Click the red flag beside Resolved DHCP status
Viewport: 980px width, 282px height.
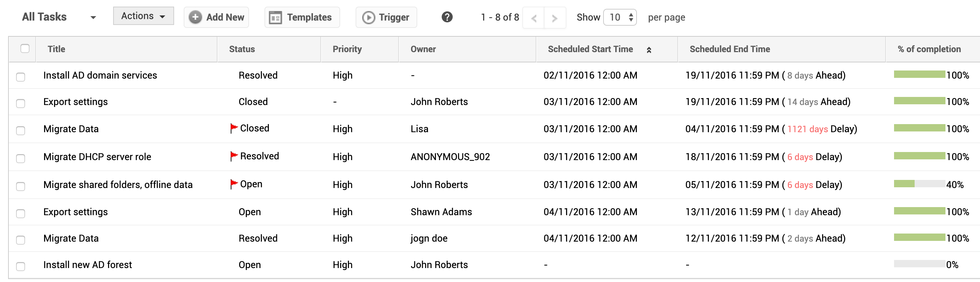pyautogui.click(x=234, y=156)
